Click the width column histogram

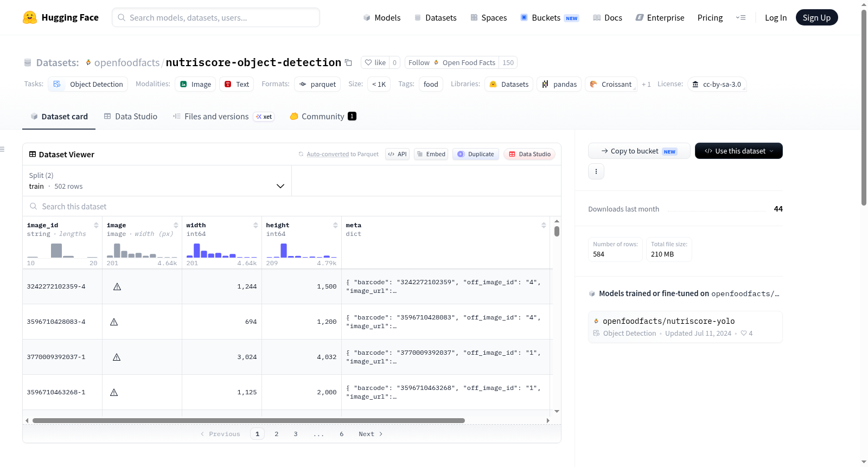(222, 250)
